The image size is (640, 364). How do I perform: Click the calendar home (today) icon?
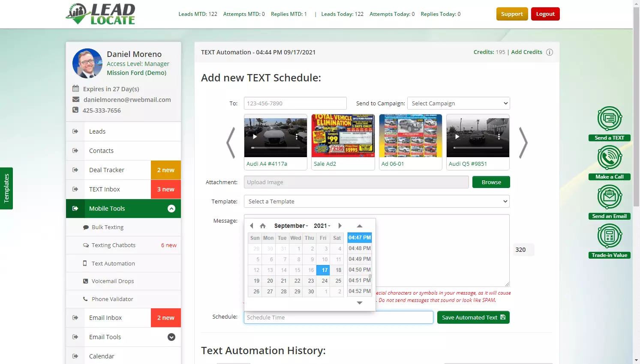click(263, 226)
